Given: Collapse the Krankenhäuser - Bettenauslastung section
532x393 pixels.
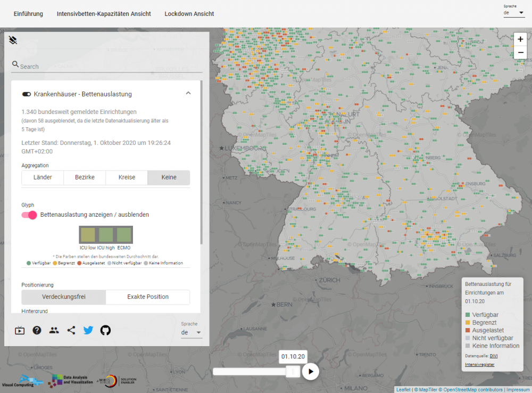Looking at the screenshot, I should pyautogui.click(x=188, y=93).
